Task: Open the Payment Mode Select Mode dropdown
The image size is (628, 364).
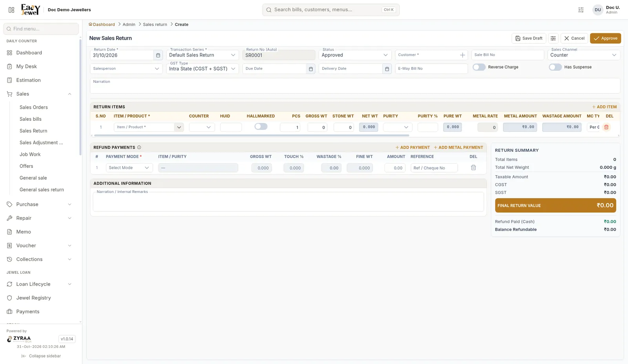Action: point(129,168)
